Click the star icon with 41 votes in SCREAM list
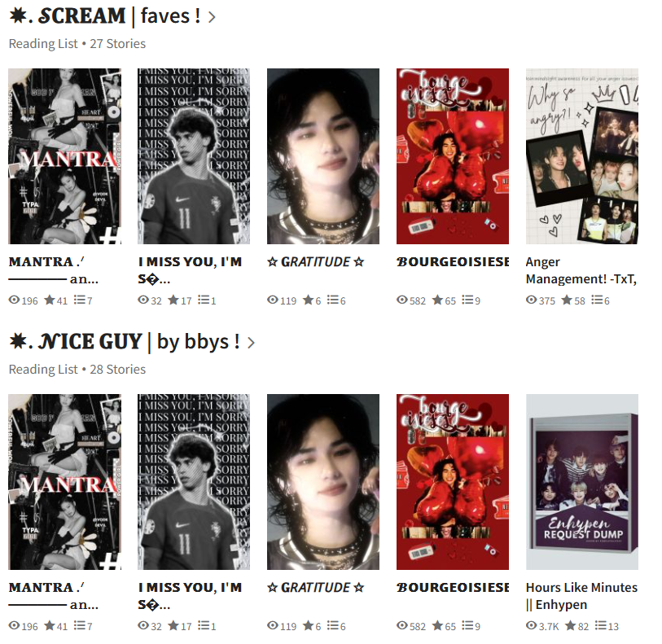This screenshot has width=662, height=644. click(x=50, y=300)
